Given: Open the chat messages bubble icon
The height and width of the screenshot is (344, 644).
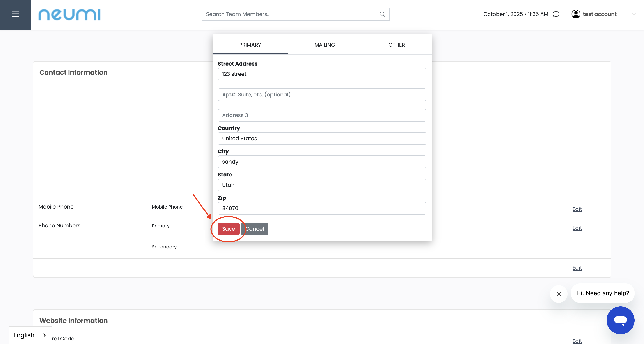Looking at the screenshot, I should point(556,14).
